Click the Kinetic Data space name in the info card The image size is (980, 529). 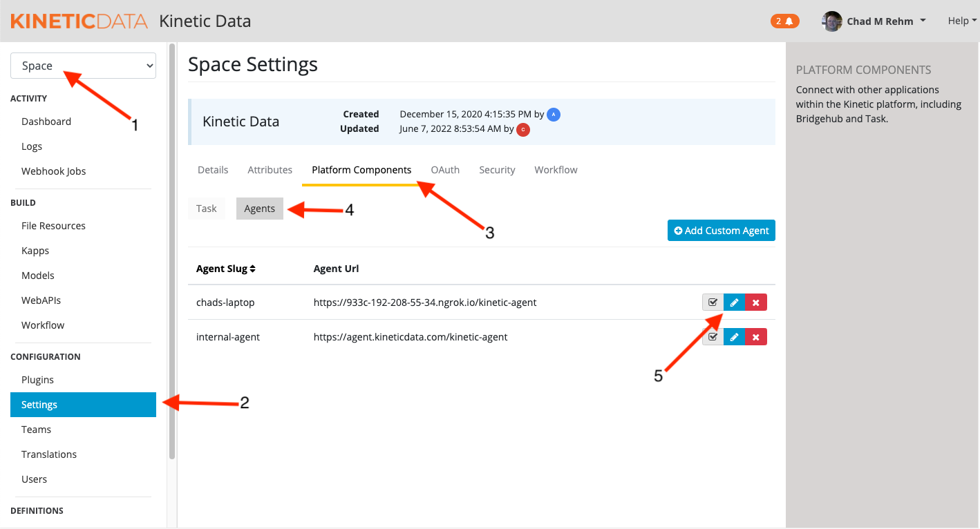241,122
